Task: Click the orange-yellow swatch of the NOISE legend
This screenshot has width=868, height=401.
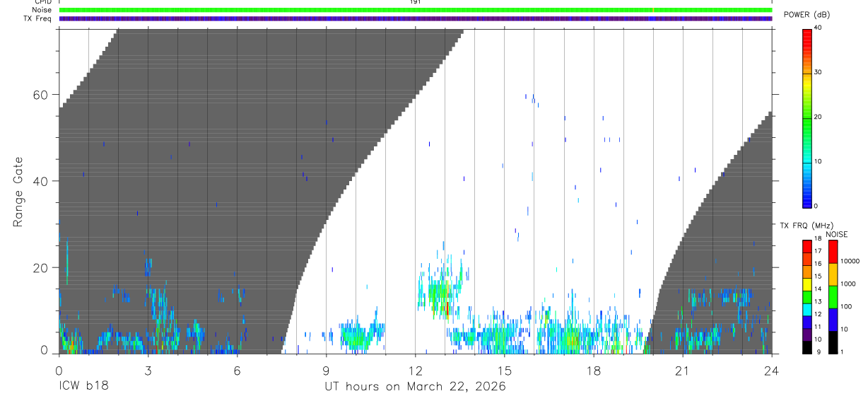Action: [833, 274]
